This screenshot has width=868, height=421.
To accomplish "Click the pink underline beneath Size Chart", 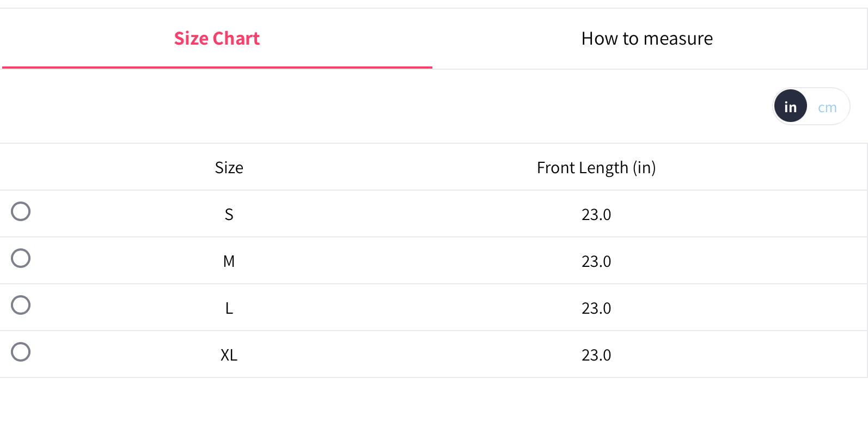I will [x=217, y=68].
